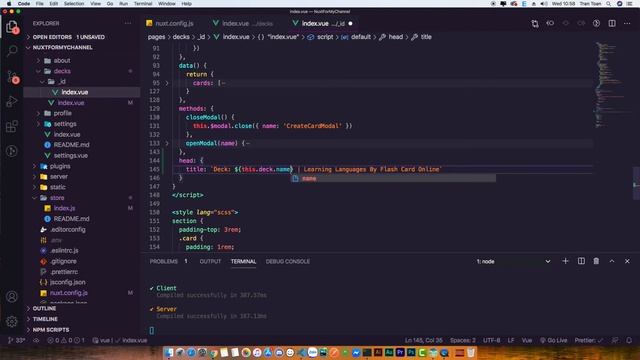Open the Search view in the activity bar
This screenshot has width=640, height=360.
point(12,51)
